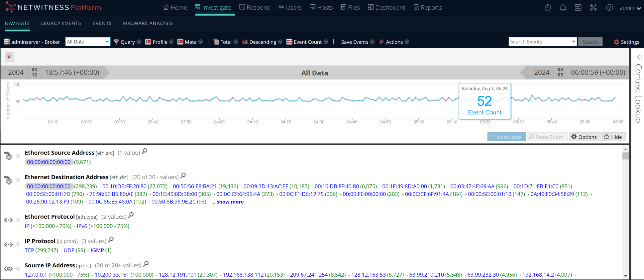
Task: Switch to the Legacy Events tab
Action: click(x=61, y=23)
